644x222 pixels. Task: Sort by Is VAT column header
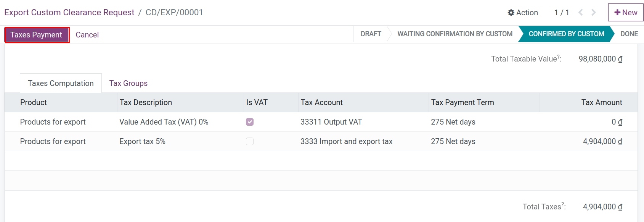(x=271, y=102)
